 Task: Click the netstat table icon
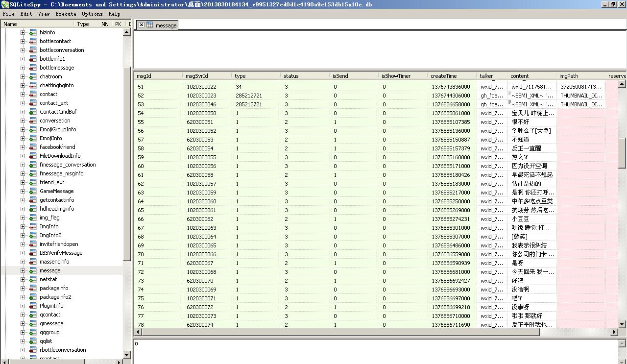(x=33, y=279)
